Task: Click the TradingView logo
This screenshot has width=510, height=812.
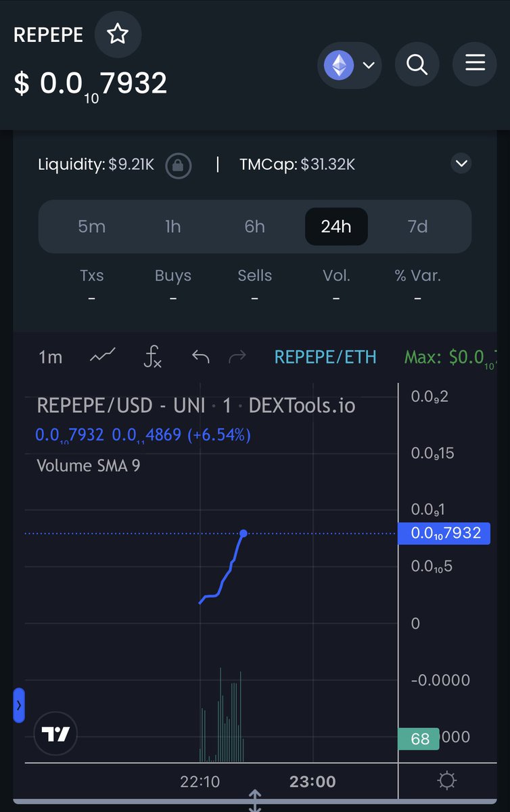Action: (x=55, y=734)
